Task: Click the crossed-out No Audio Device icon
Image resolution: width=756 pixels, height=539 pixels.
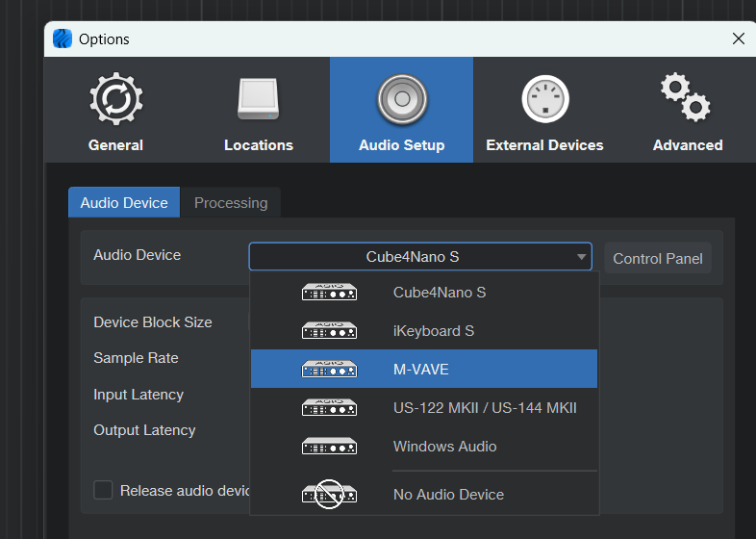Action: coord(329,494)
